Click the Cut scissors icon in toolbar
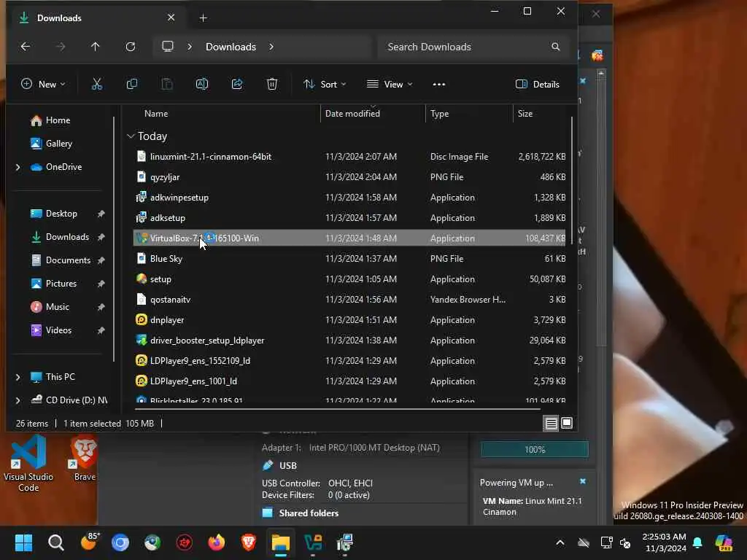Screen dimensions: 747x560 [97, 85]
